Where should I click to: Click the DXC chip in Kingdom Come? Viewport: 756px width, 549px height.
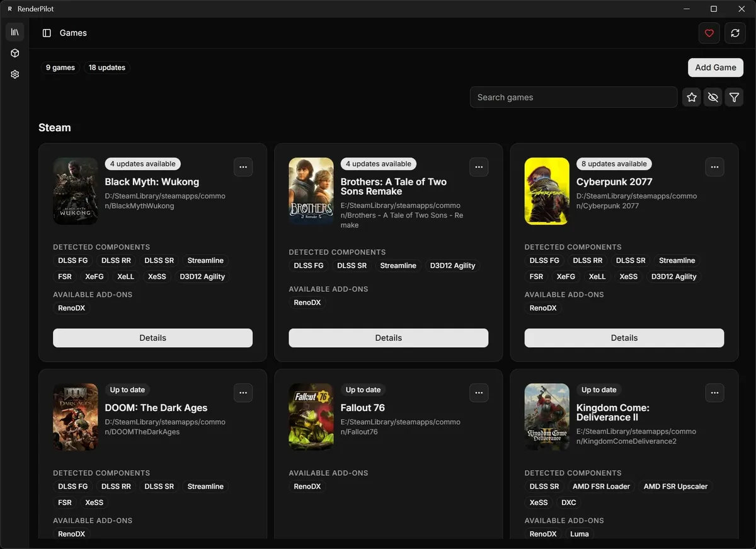click(569, 503)
